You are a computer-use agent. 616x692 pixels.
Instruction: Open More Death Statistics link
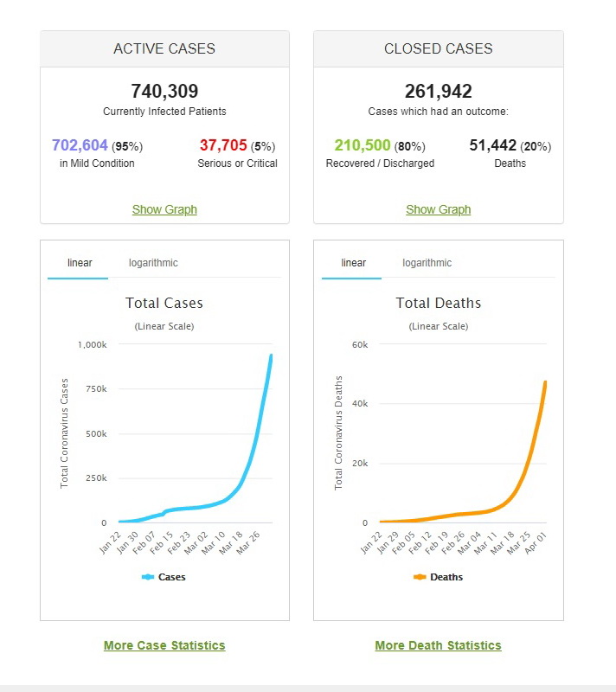[438, 645]
